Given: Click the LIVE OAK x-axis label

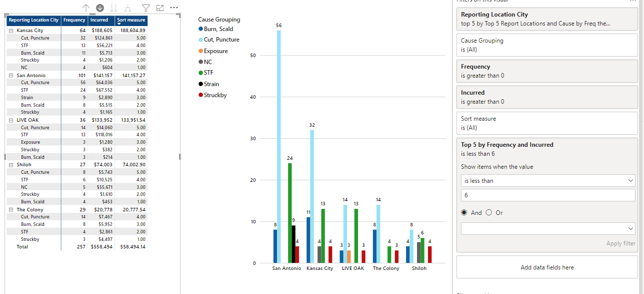Looking at the screenshot, I should [x=353, y=268].
